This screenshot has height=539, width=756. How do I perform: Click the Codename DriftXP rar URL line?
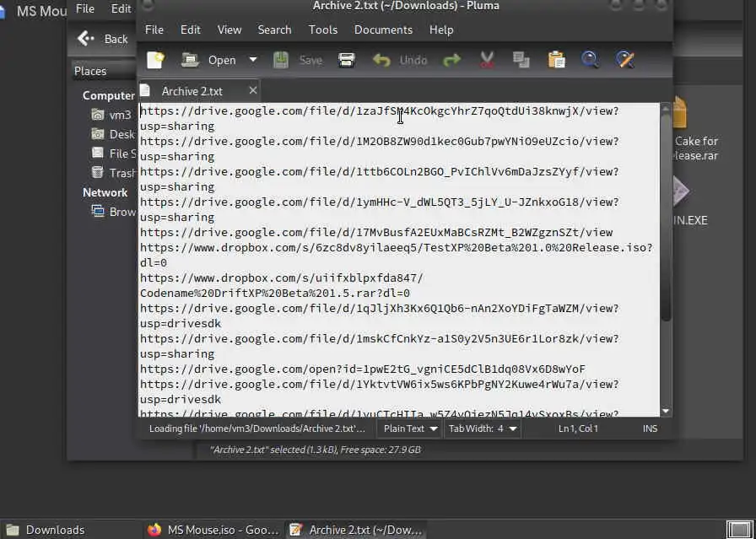tap(275, 294)
